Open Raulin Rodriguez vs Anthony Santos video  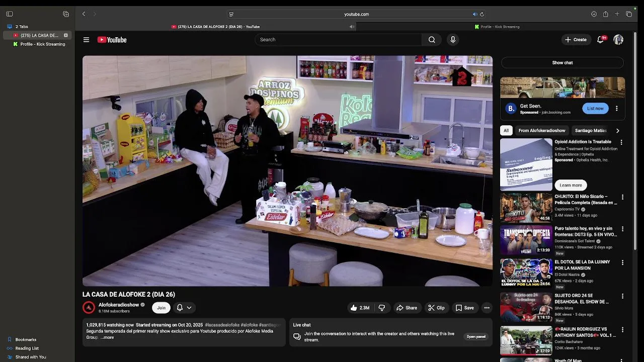526,340
